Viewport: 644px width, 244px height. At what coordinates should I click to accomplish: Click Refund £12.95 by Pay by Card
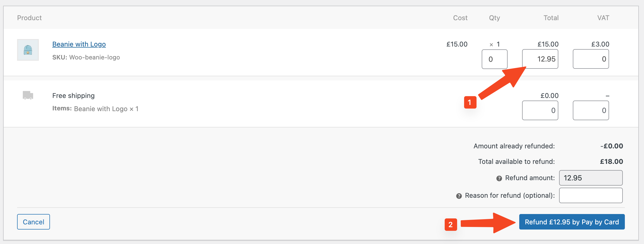pos(572,222)
